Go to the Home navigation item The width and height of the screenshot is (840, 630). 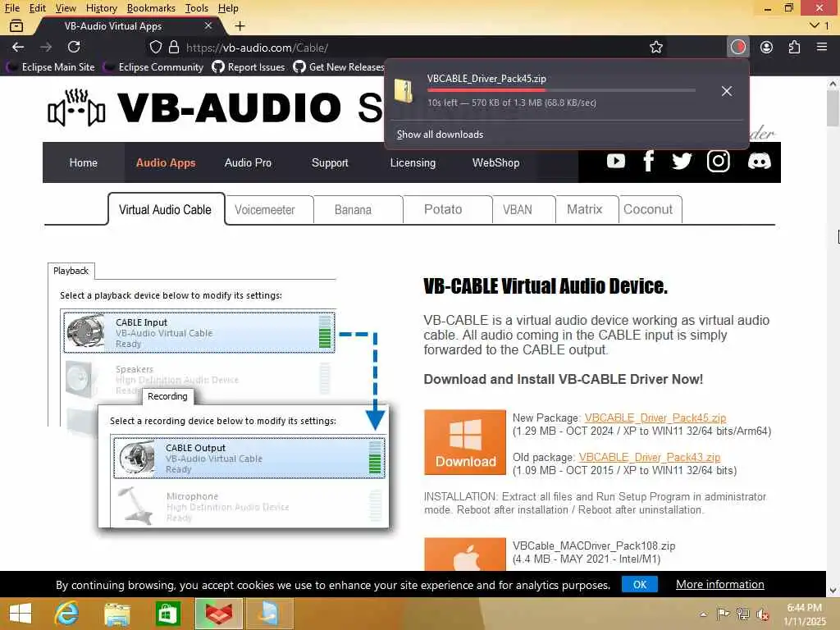coord(84,163)
